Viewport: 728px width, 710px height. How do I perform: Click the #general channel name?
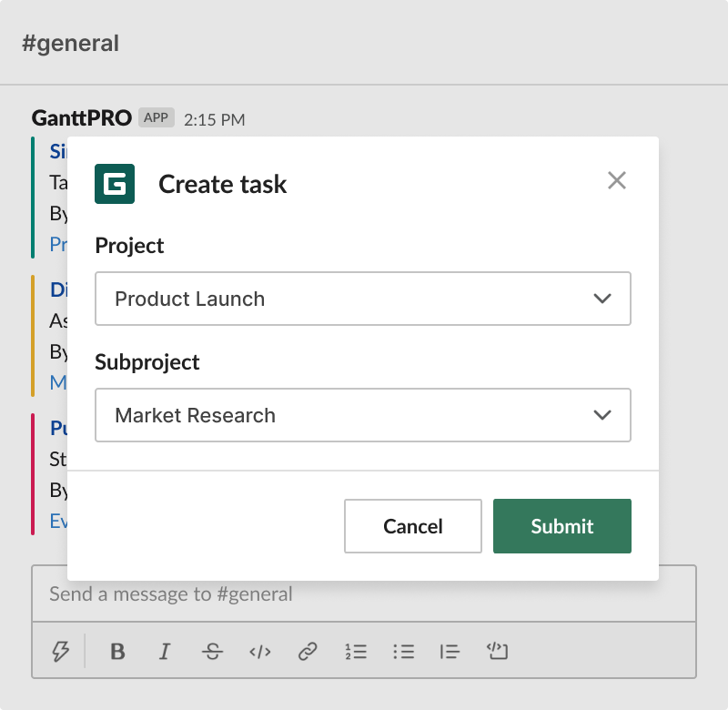(x=69, y=43)
